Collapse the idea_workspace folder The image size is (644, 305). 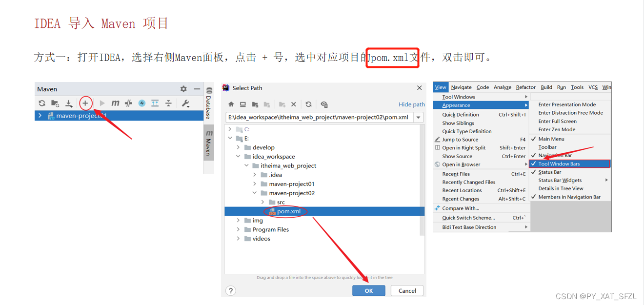coord(239,157)
